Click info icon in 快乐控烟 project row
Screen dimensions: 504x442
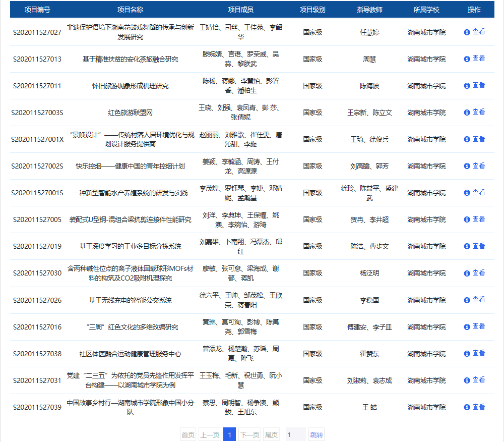pos(467,165)
